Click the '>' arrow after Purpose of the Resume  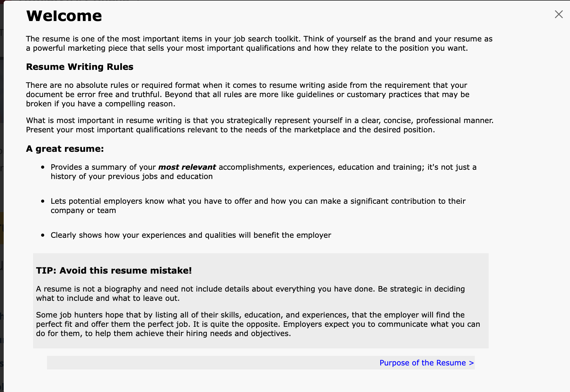click(x=471, y=363)
